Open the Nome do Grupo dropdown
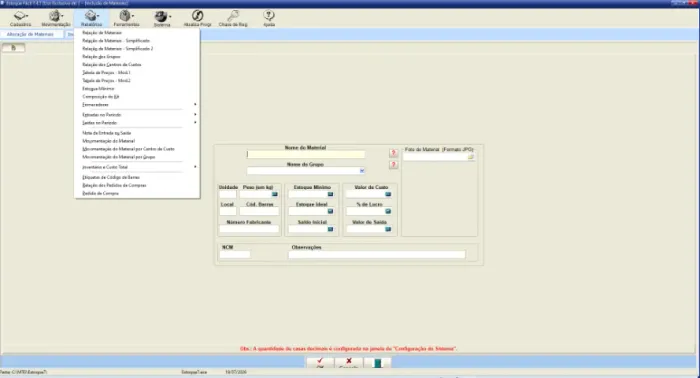This screenshot has width=700, height=378. 362,170
